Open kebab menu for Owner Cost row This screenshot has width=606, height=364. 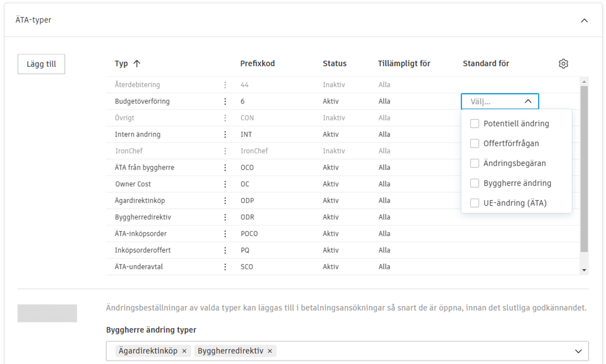[x=225, y=184]
